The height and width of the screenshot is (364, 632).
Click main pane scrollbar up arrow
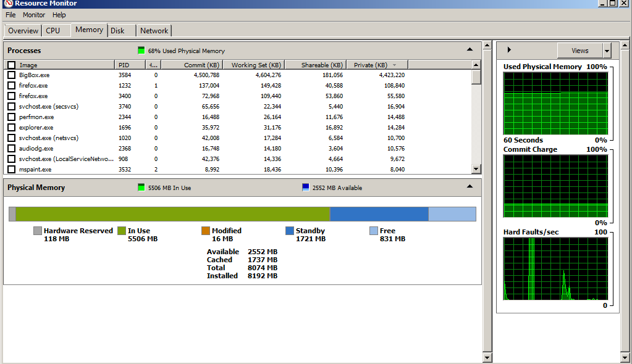[487, 45]
